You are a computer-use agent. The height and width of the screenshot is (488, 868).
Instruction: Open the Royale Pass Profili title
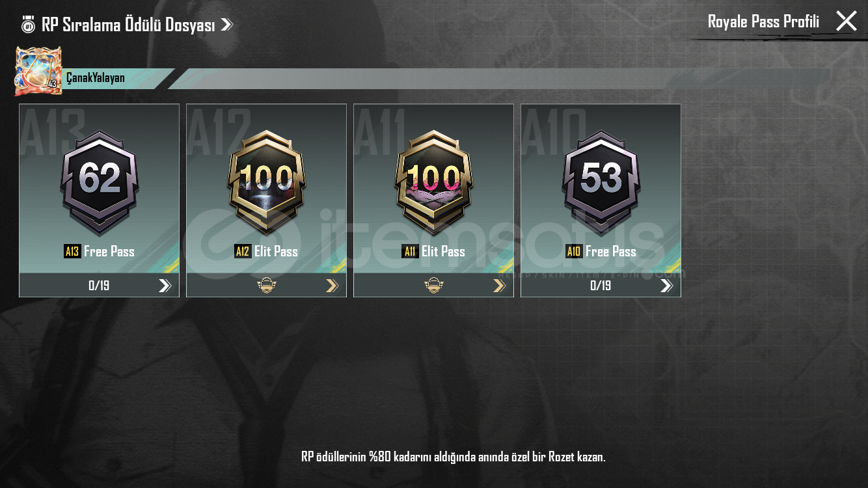coord(763,21)
